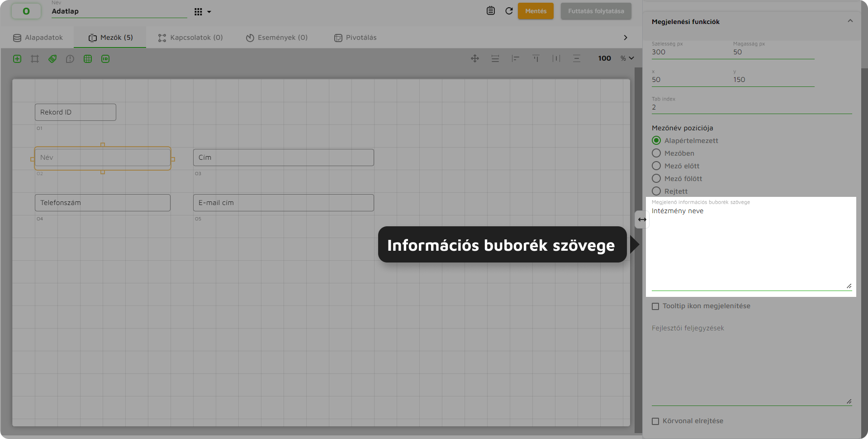This screenshot has height=439, width=868.
Task: Select the Telefonszám field on canvas
Action: pyautogui.click(x=103, y=203)
